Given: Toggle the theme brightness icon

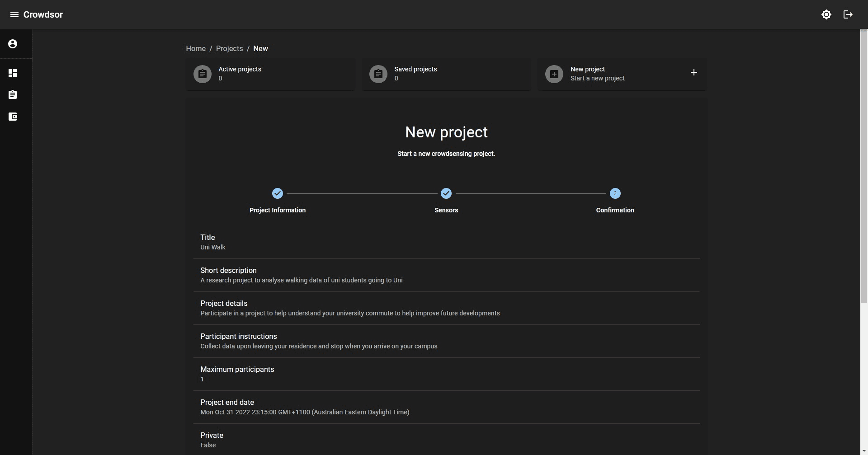Looking at the screenshot, I should tap(826, 14).
